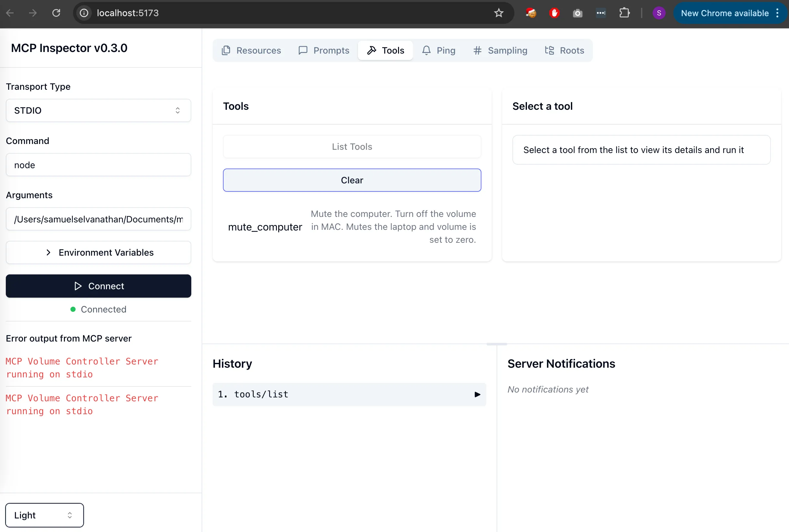Click the camera screenshot extension icon
Viewport: 789px width, 532px height.
click(577, 13)
